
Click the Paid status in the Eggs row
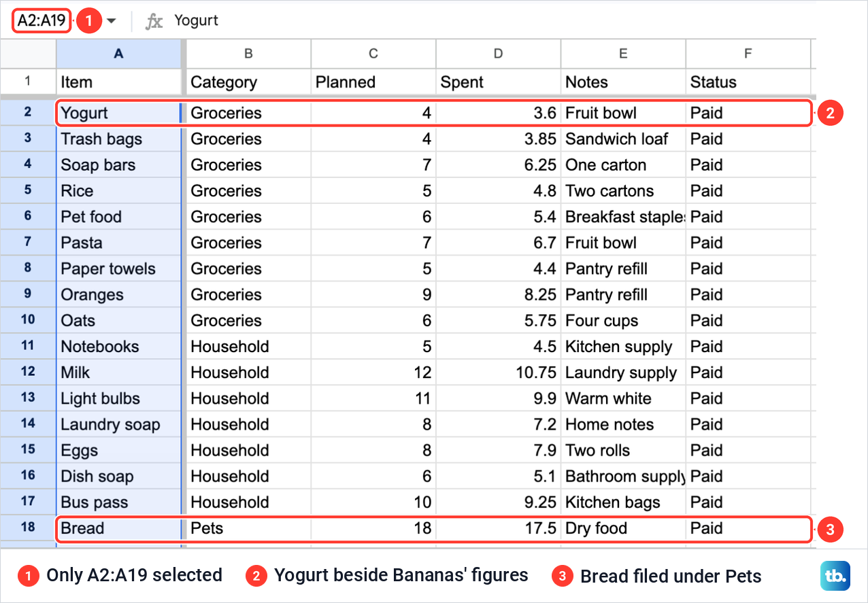(748, 450)
